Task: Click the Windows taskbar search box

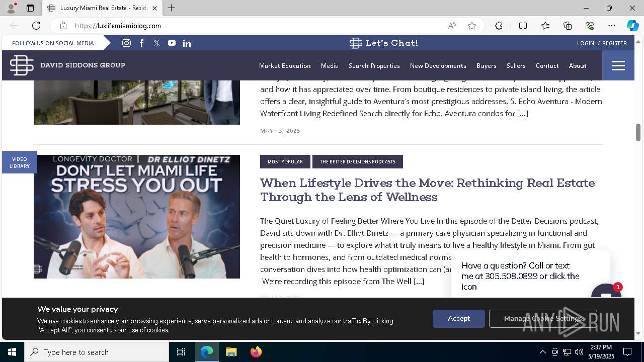Action: click(97, 352)
